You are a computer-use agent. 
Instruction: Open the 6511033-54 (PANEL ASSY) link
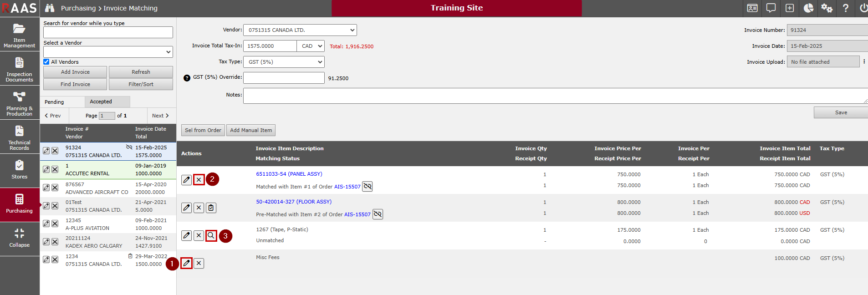point(289,174)
